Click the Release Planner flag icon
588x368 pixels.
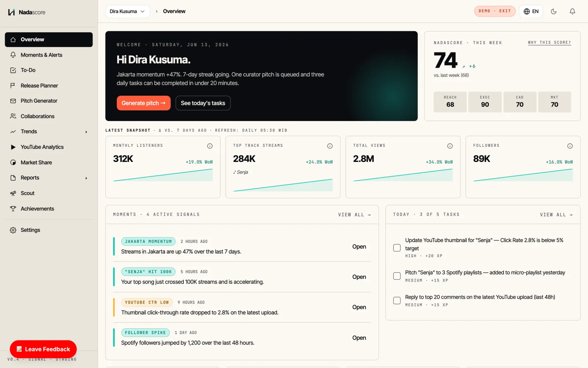click(13, 85)
